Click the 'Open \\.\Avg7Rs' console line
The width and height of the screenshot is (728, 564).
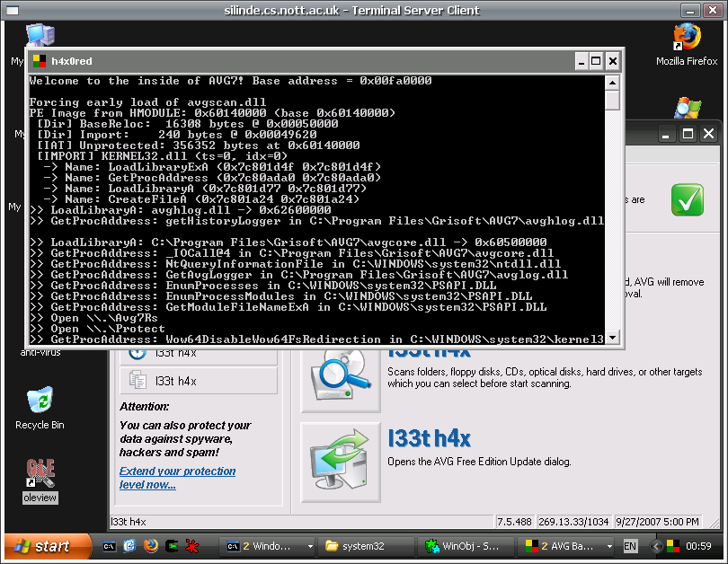click(x=93, y=318)
